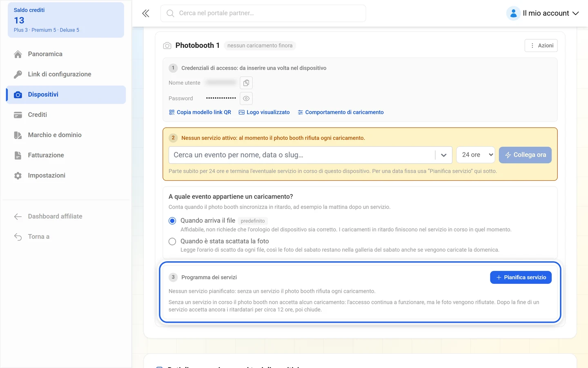Screen dimensions: 588x368
Task: Click the Collega ora button
Action: [x=525, y=155]
